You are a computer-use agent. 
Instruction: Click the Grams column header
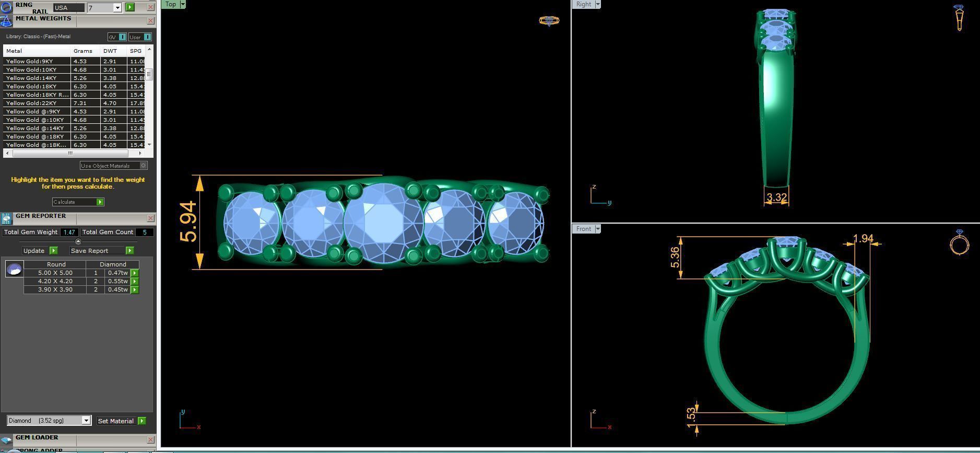85,51
